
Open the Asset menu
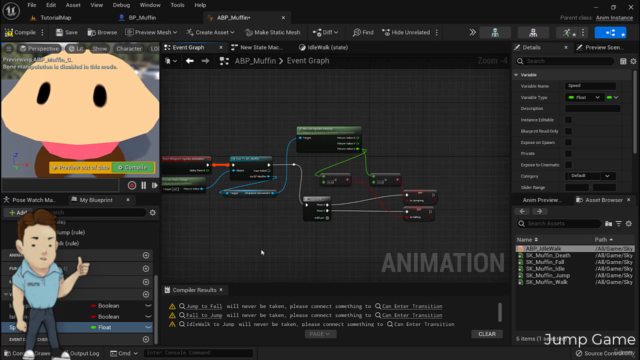point(73,5)
